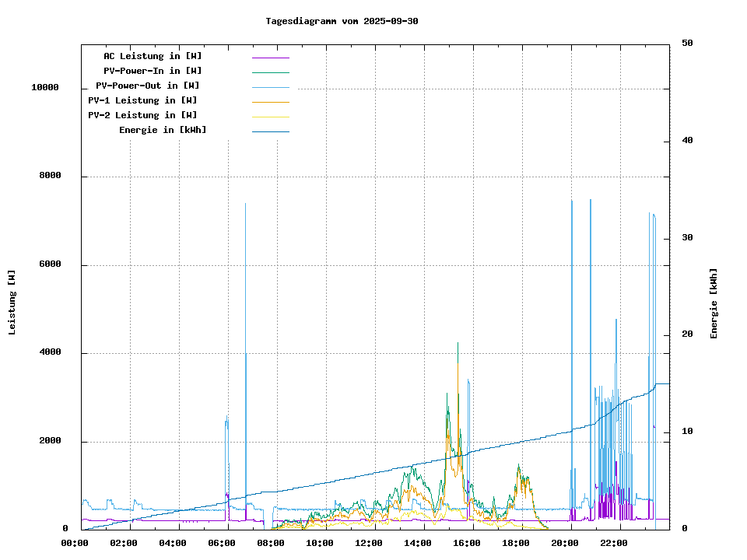
Task: Click the Energie in [kWh] legend line sample
Action: 270,131
